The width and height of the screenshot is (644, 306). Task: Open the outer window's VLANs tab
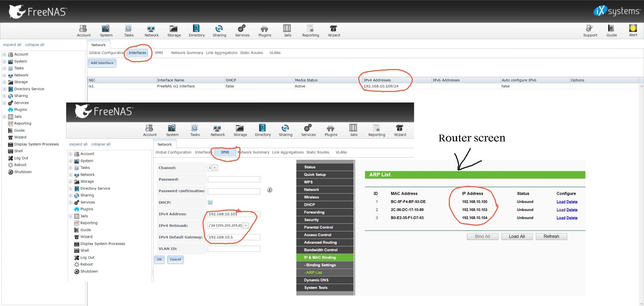click(275, 53)
